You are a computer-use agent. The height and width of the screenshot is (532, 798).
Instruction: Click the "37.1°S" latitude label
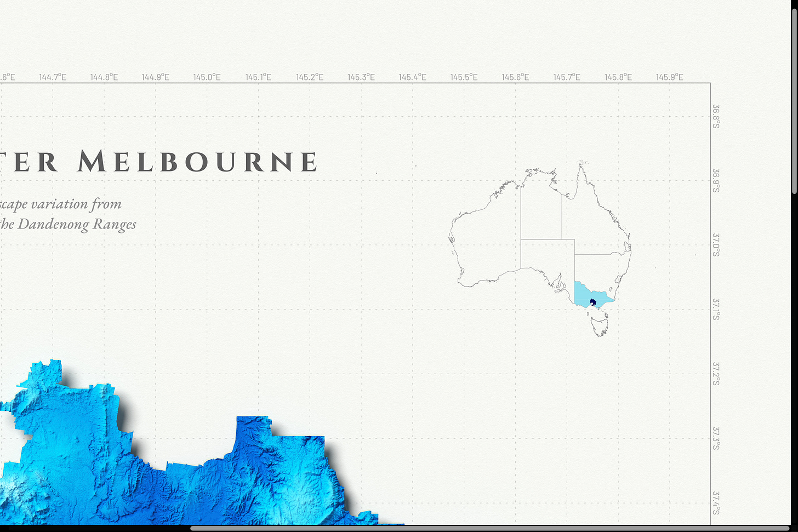click(716, 309)
